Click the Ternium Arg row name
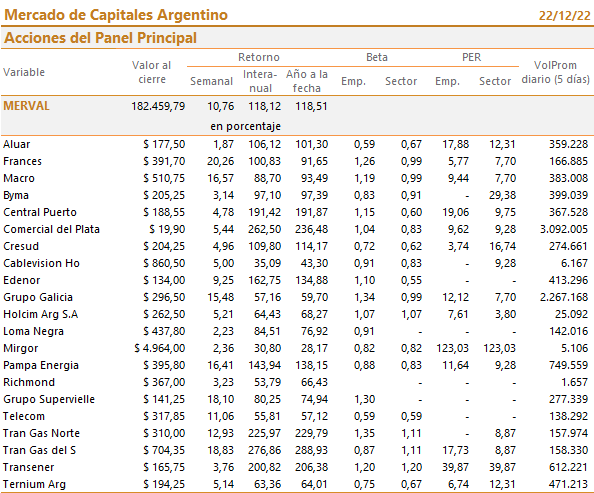Viewport: 594px width, 493px height. click(34, 484)
